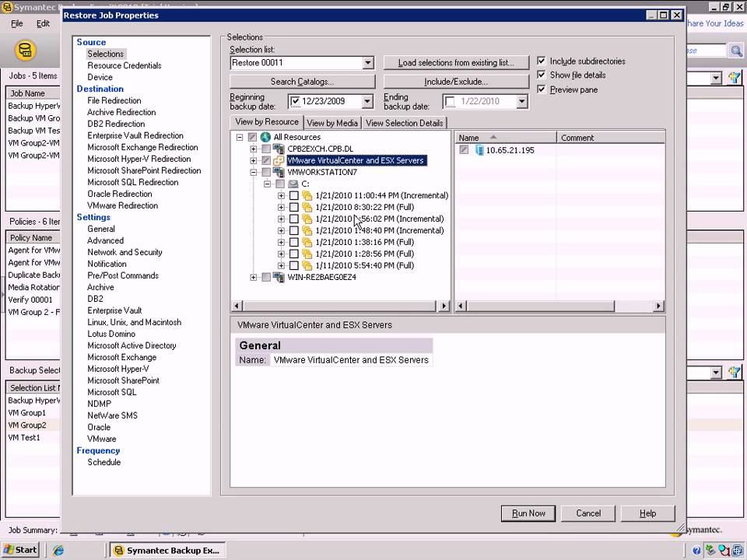The height and width of the screenshot is (560, 747).
Task: Click the Run Now button
Action: click(528, 513)
